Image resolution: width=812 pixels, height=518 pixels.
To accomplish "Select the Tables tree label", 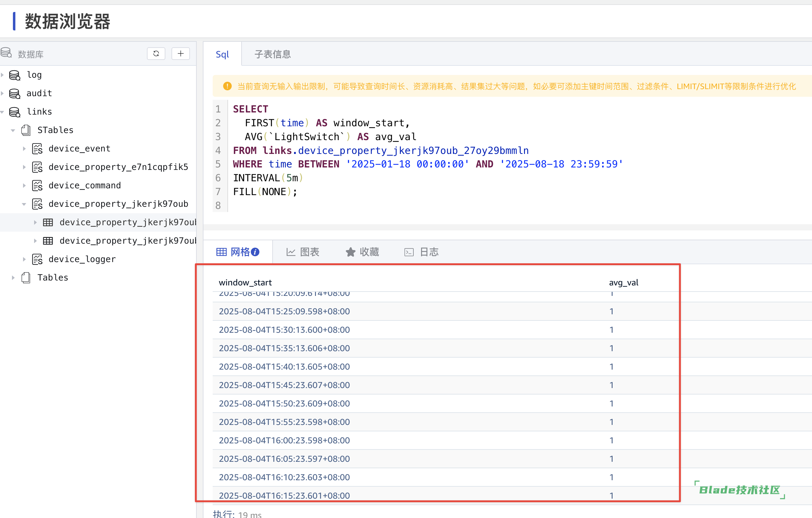I will click(53, 278).
